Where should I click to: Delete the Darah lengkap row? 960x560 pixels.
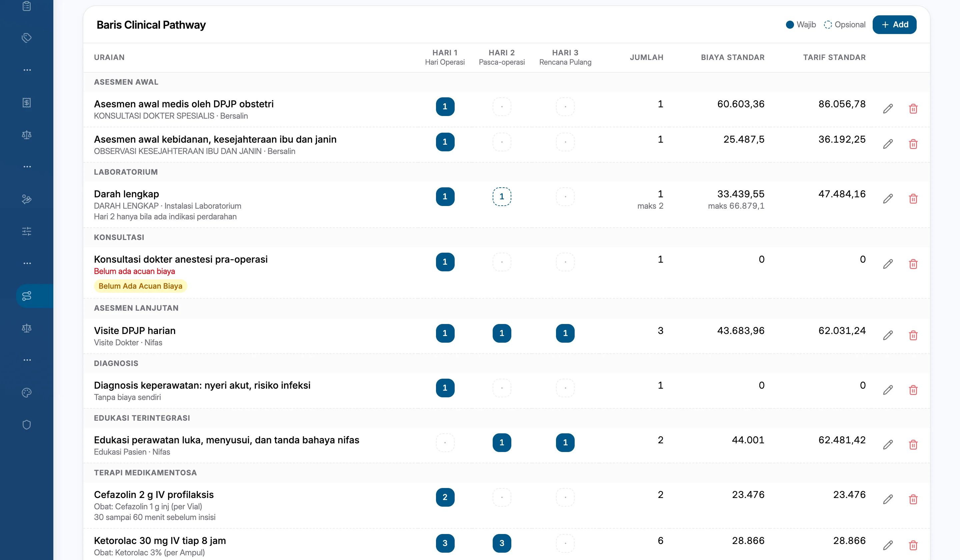pos(913,198)
